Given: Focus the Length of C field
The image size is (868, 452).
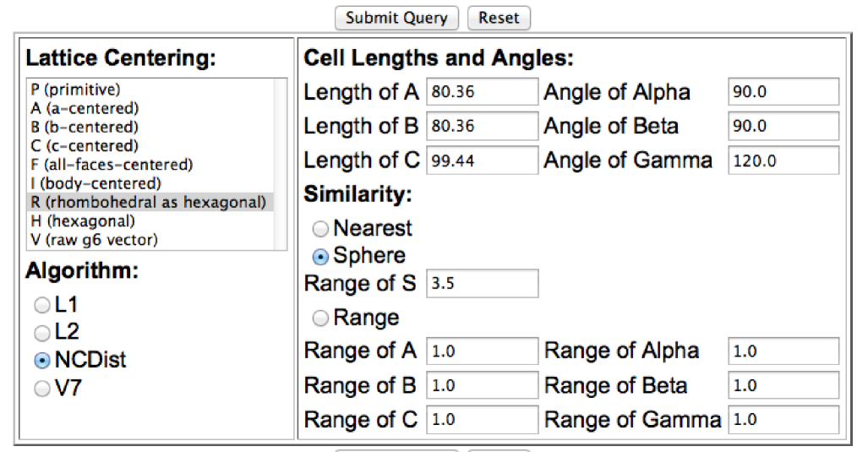Looking at the screenshot, I should (482, 160).
